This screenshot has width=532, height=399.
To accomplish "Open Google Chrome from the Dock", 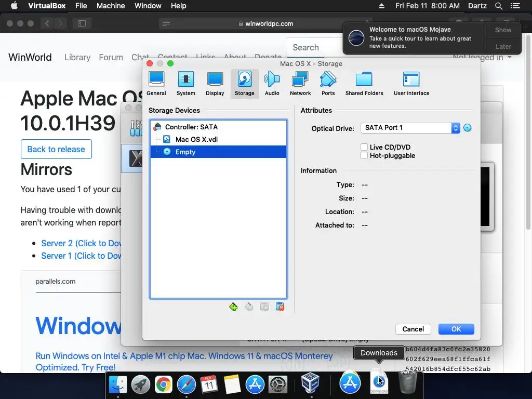I will pos(163,385).
